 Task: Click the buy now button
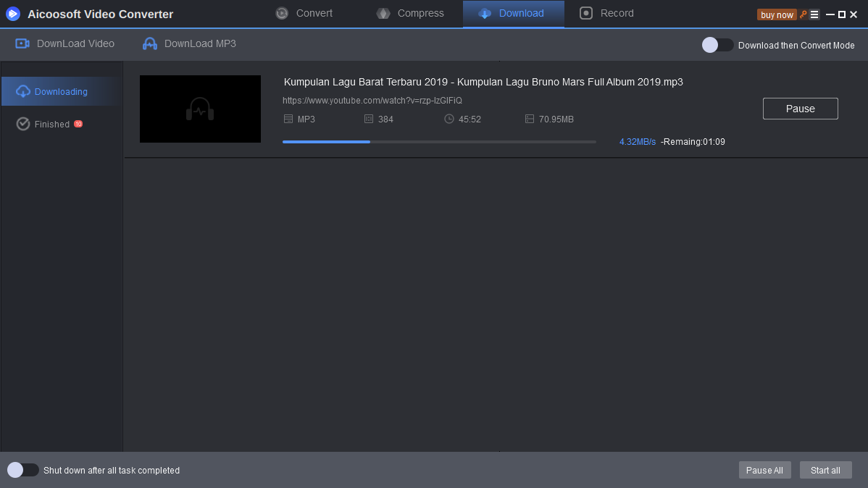pyautogui.click(x=777, y=15)
